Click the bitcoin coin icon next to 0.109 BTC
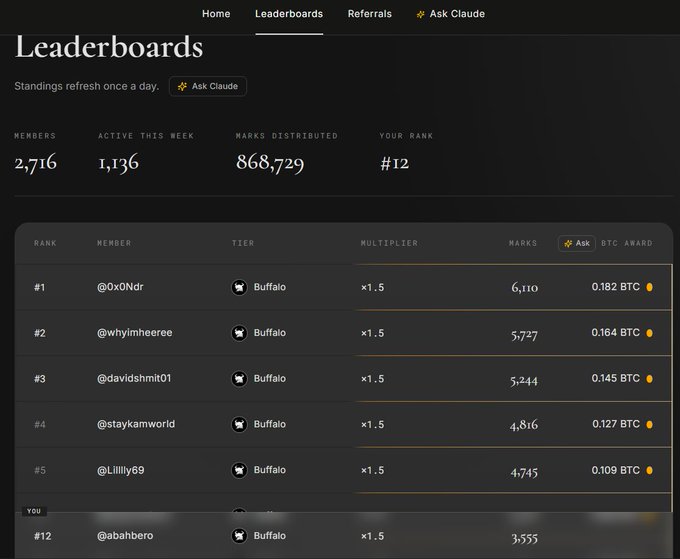This screenshot has height=559, width=680. [649, 470]
